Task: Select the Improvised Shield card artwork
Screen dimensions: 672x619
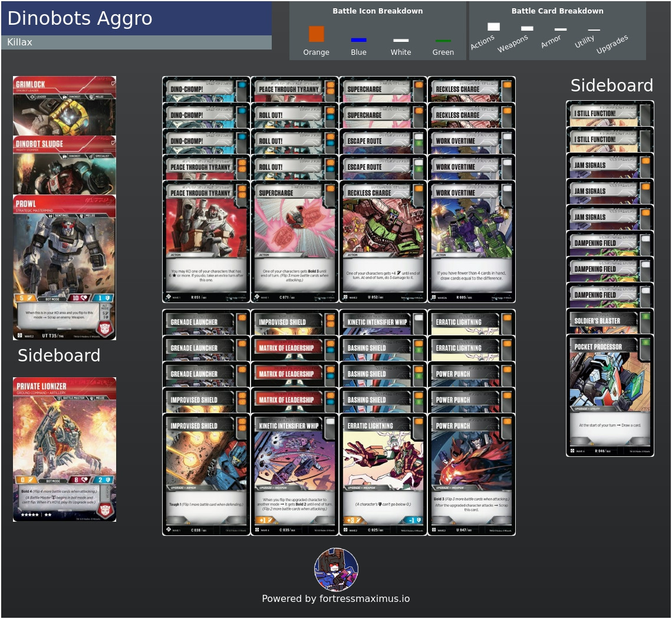Action: [x=206, y=460]
